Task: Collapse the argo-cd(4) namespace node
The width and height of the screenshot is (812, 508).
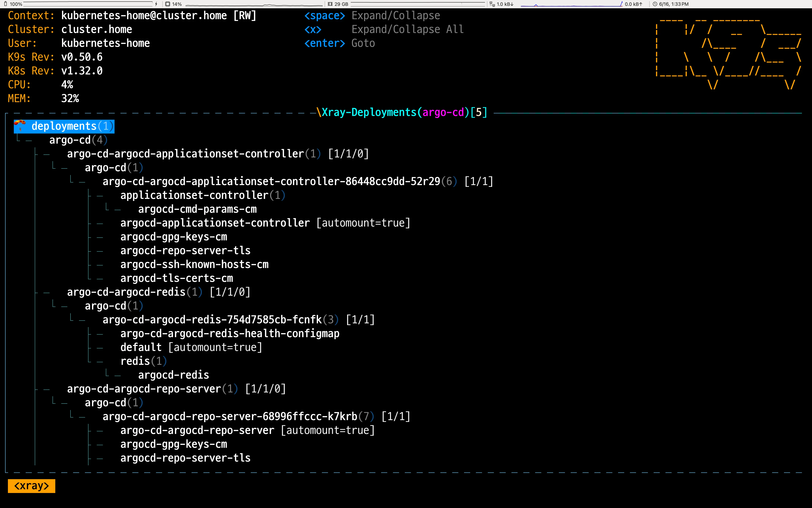Action: (78, 140)
